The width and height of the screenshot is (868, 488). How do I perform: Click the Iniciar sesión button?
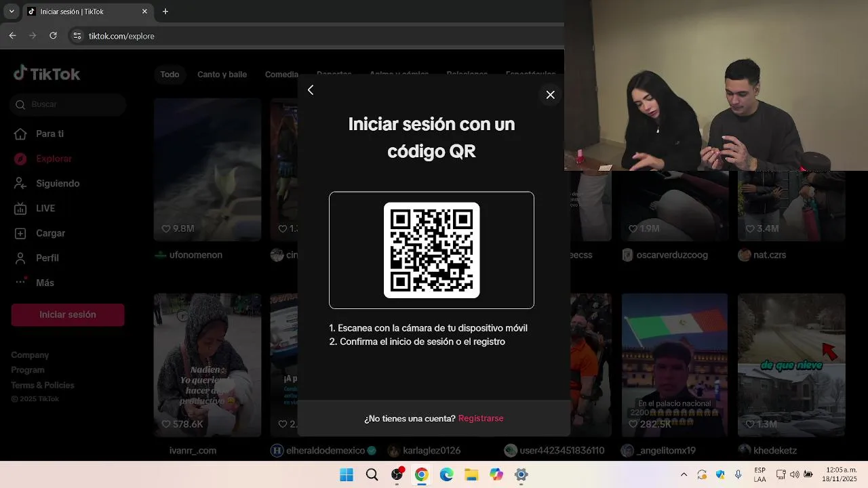click(x=68, y=314)
